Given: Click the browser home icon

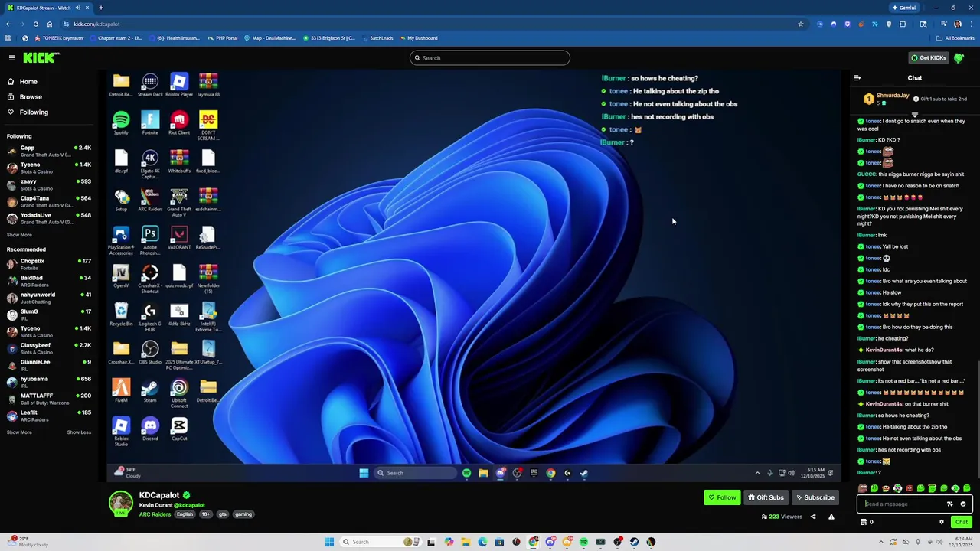Looking at the screenshot, I should [50, 24].
